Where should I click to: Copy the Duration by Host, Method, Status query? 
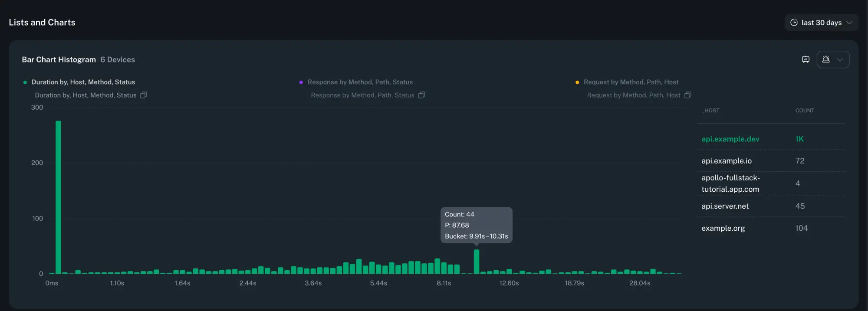point(144,95)
